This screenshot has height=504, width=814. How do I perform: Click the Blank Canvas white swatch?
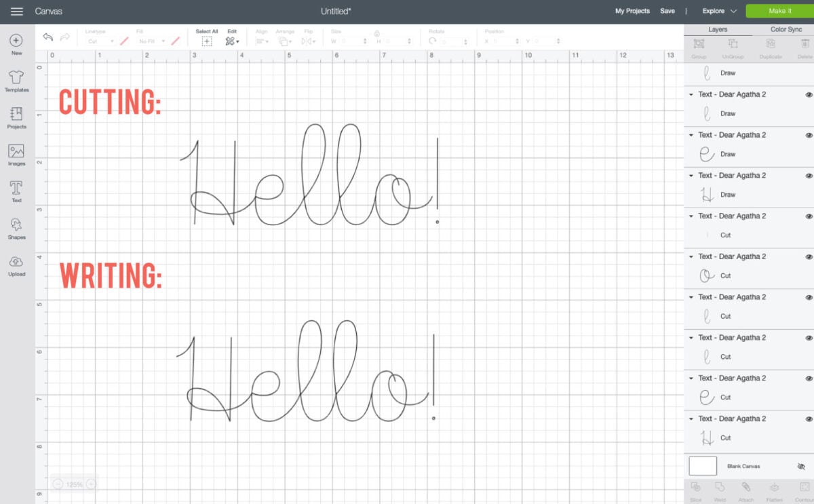[703, 466]
